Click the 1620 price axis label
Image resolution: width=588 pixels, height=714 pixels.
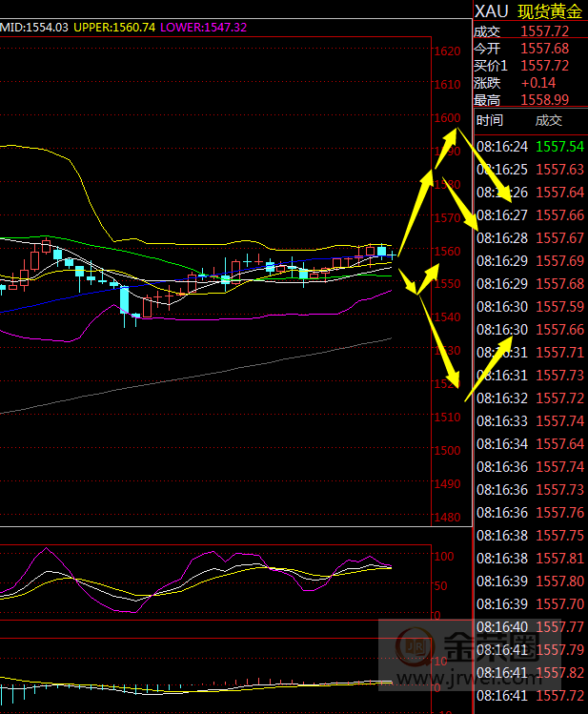tap(447, 51)
